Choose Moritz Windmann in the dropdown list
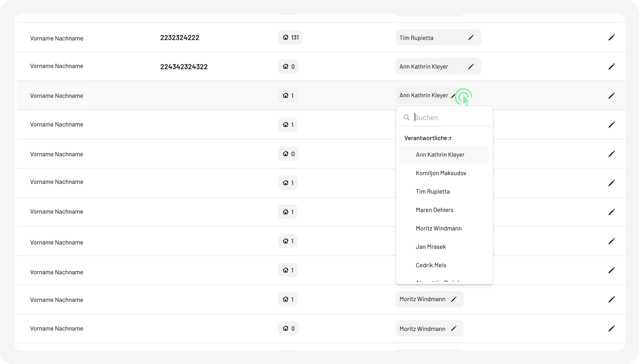639x364 pixels. (x=438, y=228)
